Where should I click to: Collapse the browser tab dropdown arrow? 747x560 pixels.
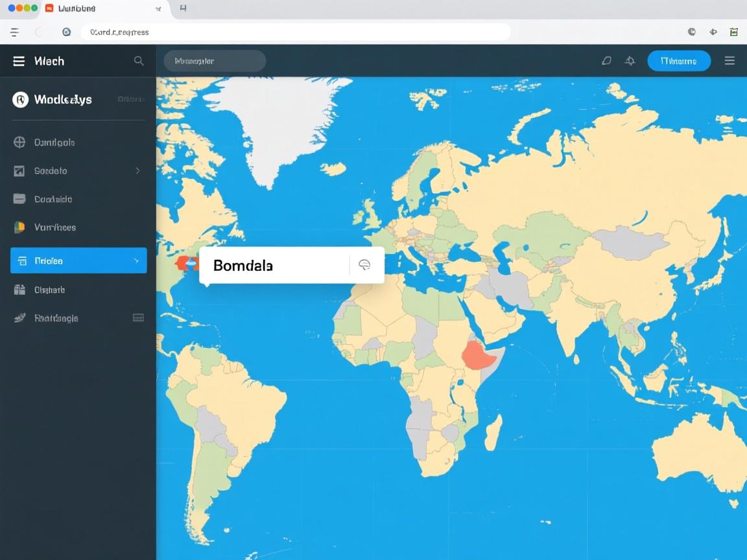[158, 8]
